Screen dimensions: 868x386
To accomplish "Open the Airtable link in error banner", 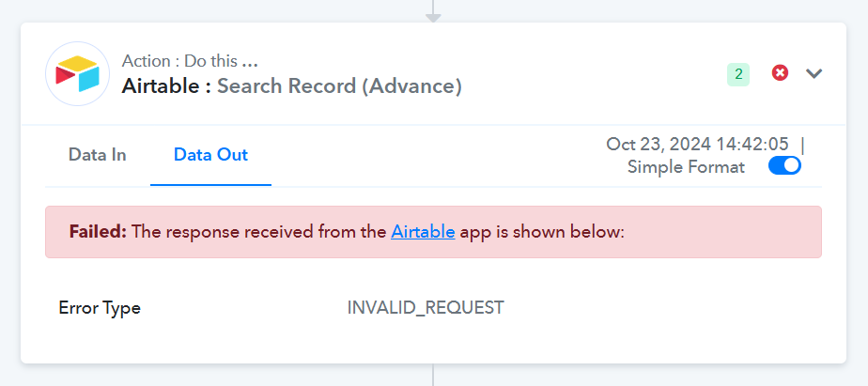I will pyautogui.click(x=423, y=231).
